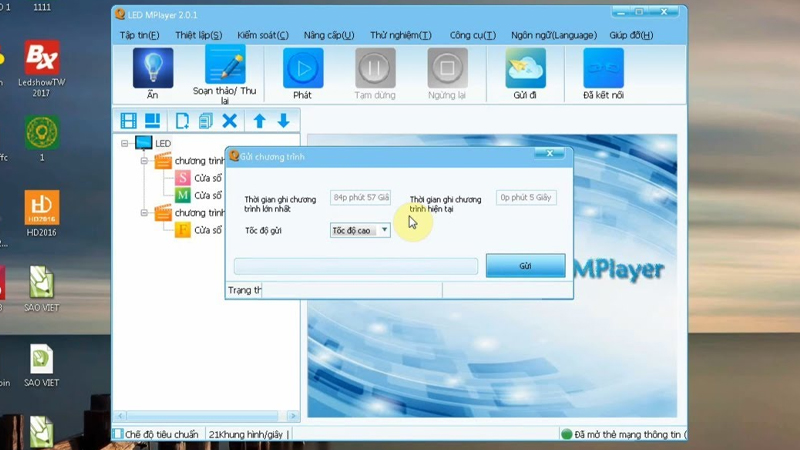Click green network card status indicator
800x450 pixels.
tap(566, 434)
